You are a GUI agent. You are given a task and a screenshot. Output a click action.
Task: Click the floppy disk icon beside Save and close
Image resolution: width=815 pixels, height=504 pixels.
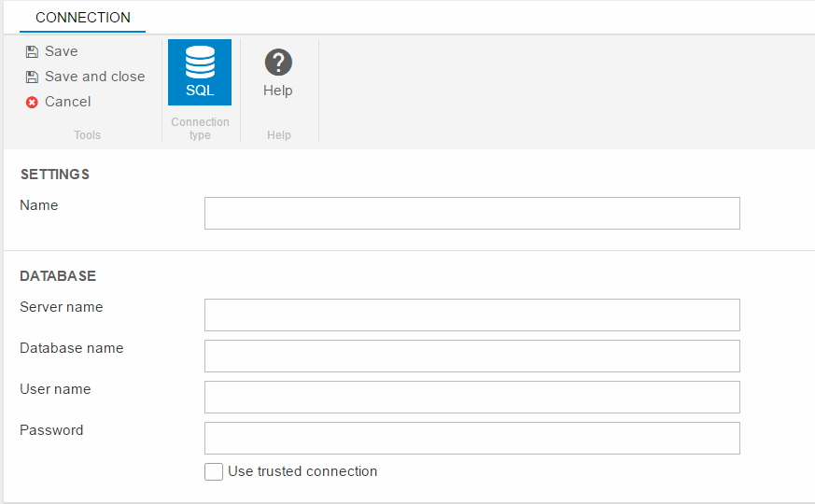click(x=32, y=77)
